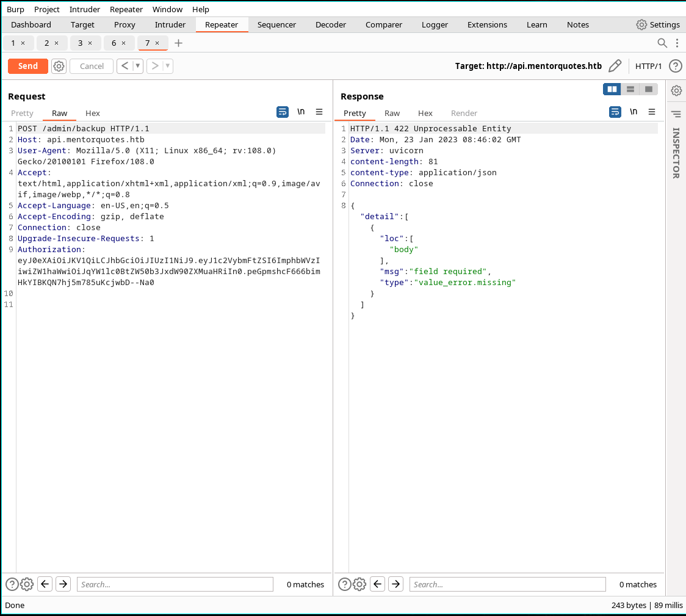Select response Raw view tab
The image size is (686, 616).
392,114
